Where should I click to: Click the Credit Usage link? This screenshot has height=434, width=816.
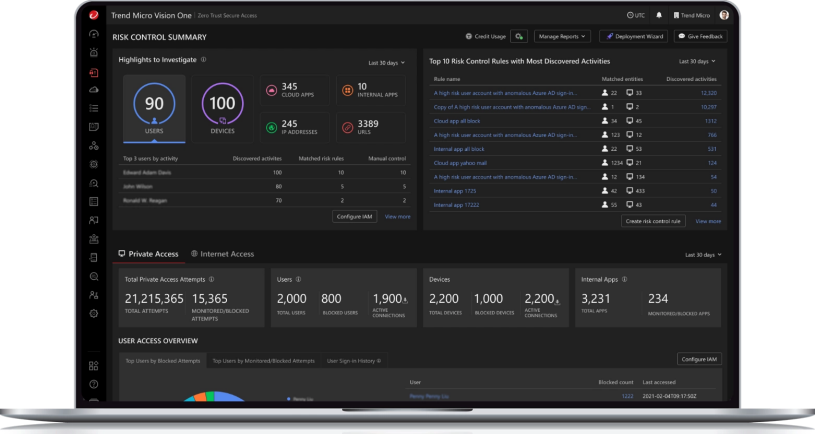[486, 36]
